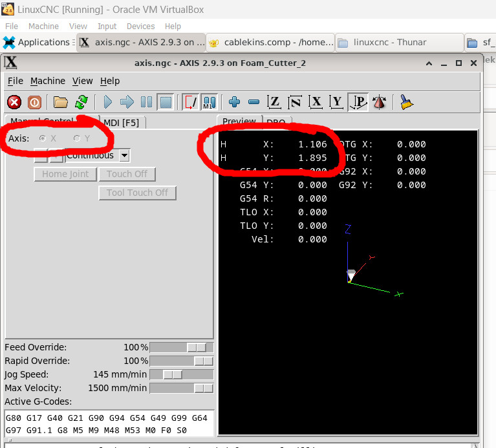Switch to Z view preset
This screenshot has height=448, width=496.
click(274, 101)
